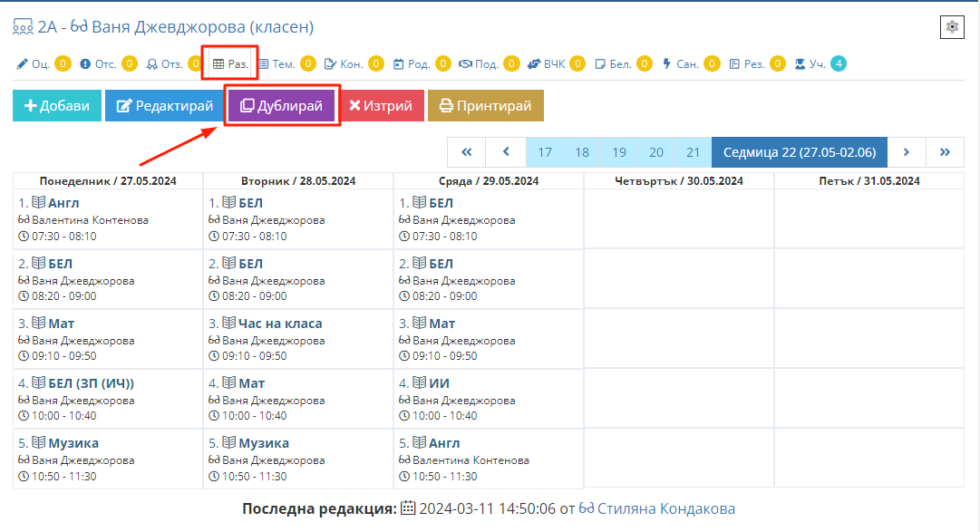Screen dimensions: 980x532
Task: Select week 19 in pagination
Action: pos(619,152)
